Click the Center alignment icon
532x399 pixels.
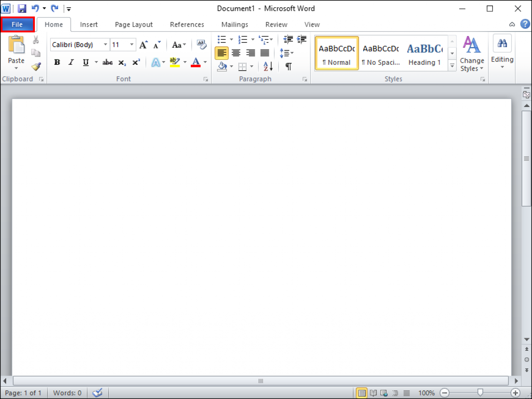coord(236,53)
